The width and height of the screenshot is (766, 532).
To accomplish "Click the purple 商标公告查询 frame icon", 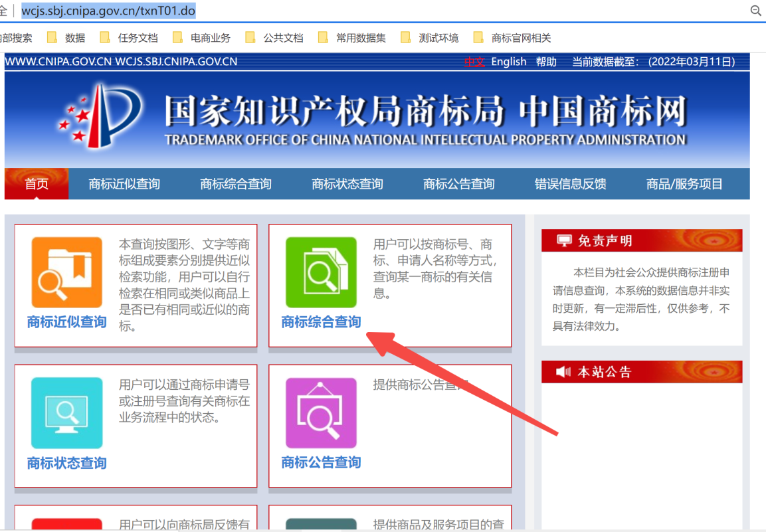I will [321, 413].
